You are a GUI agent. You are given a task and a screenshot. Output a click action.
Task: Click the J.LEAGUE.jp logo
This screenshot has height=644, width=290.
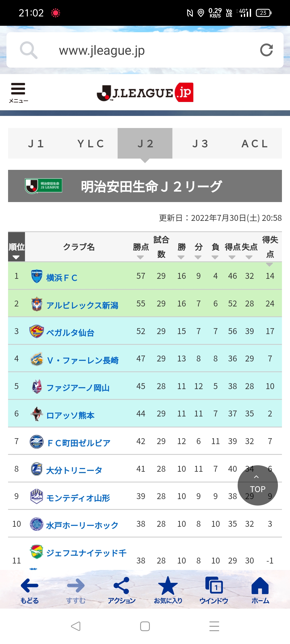[x=145, y=93]
